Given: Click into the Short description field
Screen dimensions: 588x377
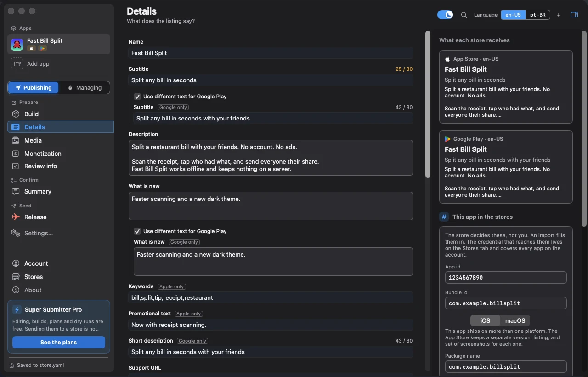Looking at the screenshot, I should [x=271, y=352].
